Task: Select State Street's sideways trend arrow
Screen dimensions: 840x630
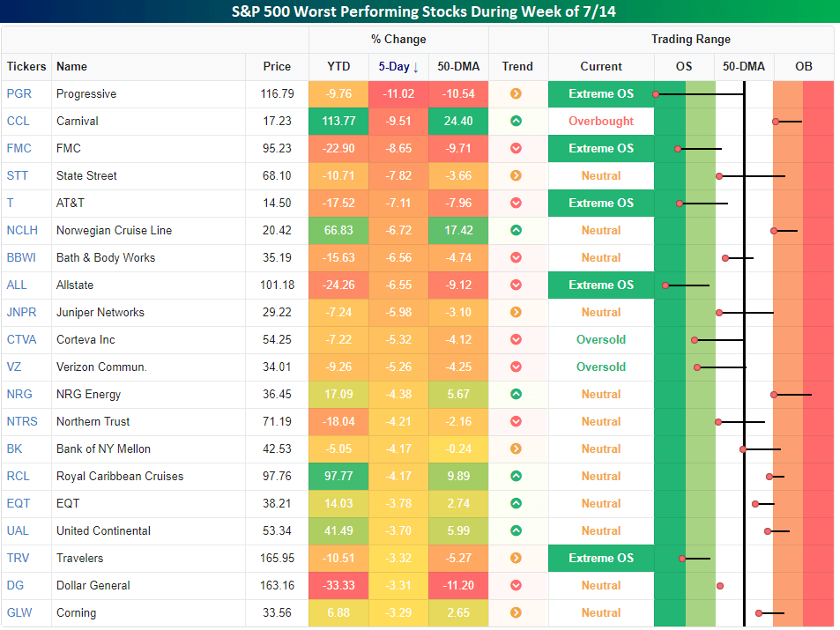Action: point(517,175)
